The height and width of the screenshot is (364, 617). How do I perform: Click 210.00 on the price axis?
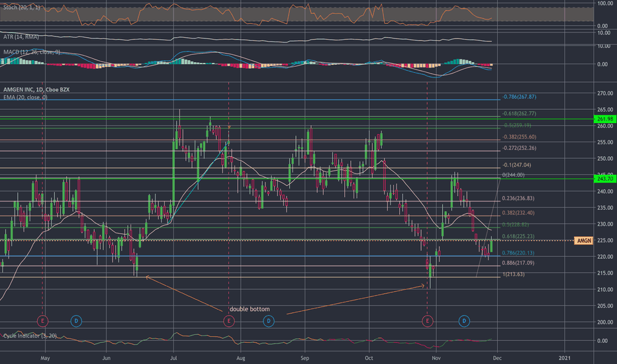click(x=605, y=290)
